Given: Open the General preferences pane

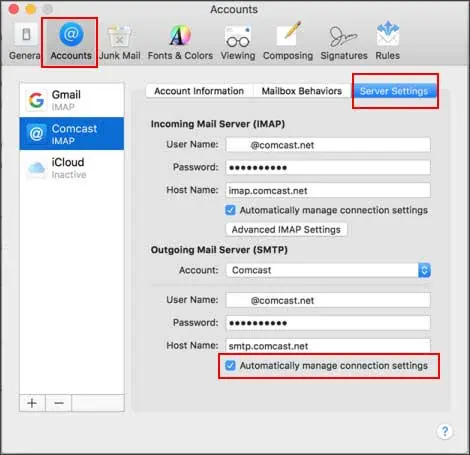Looking at the screenshot, I should (x=25, y=42).
